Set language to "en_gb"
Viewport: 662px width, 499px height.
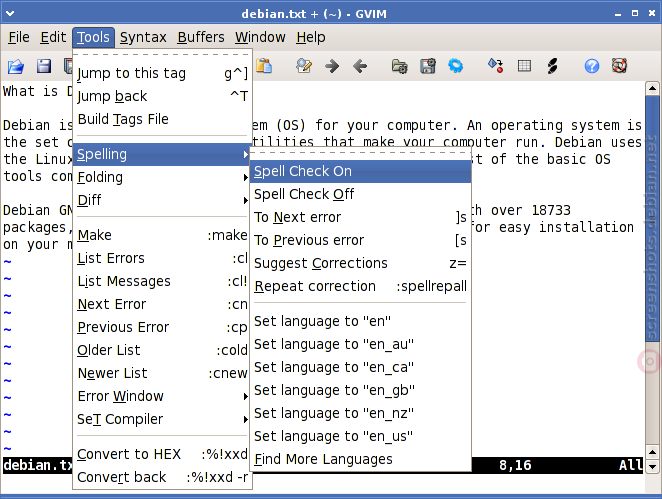(360, 390)
